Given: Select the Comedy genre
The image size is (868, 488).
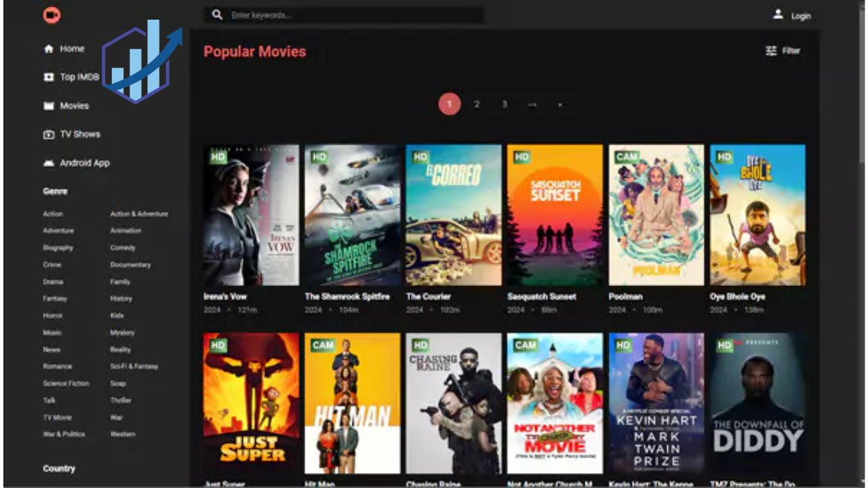Looking at the screenshot, I should coord(123,247).
